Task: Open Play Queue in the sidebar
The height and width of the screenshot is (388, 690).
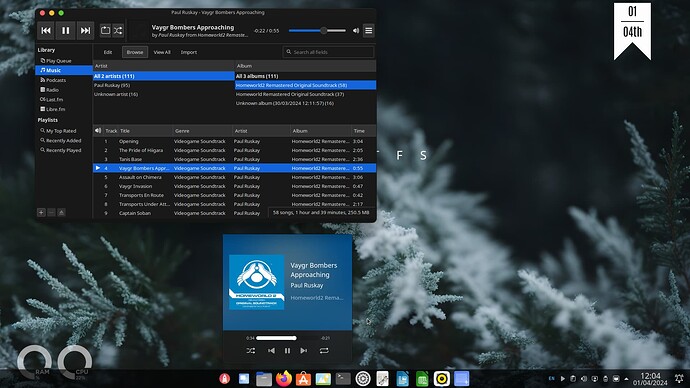Action: point(58,61)
